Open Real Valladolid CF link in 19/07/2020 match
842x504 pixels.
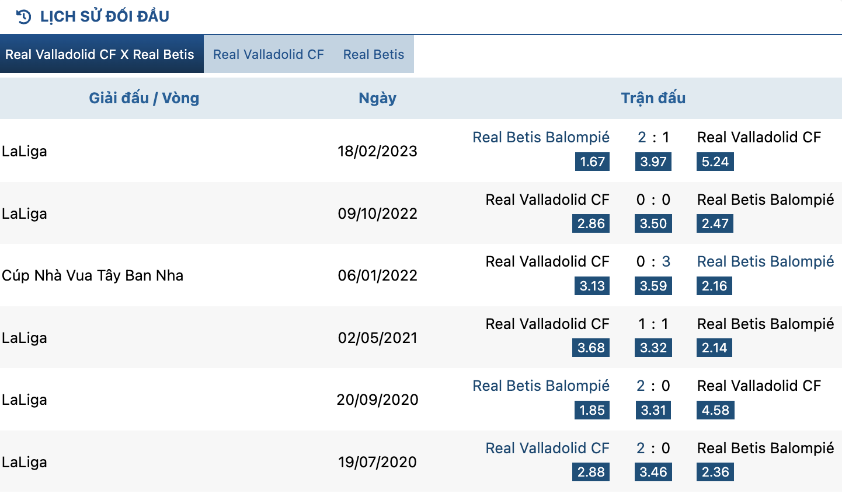tap(548, 448)
